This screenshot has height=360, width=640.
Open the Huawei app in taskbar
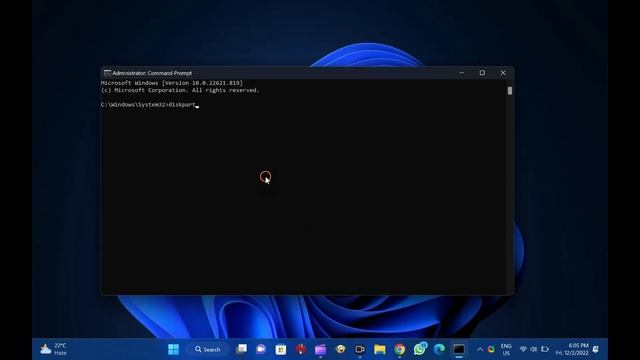[301, 349]
